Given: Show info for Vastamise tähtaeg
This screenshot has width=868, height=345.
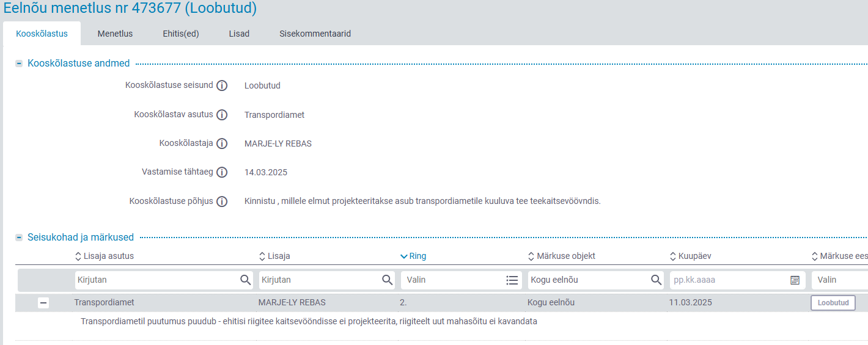Looking at the screenshot, I should [222, 172].
